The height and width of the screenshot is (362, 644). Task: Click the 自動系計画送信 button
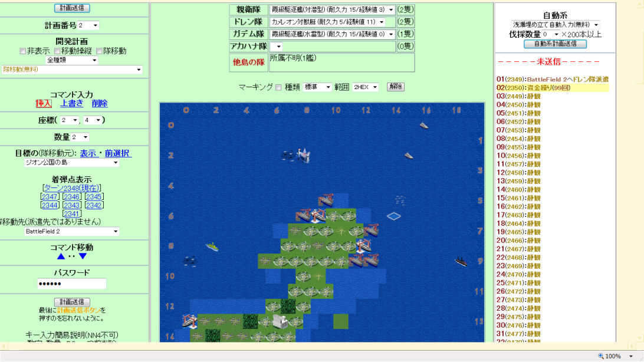tap(556, 44)
